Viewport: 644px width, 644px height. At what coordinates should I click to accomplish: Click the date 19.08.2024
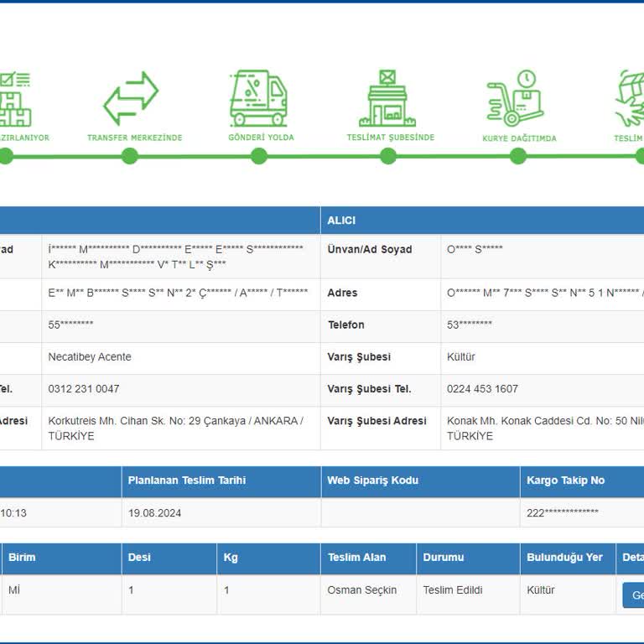click(154, 513)
